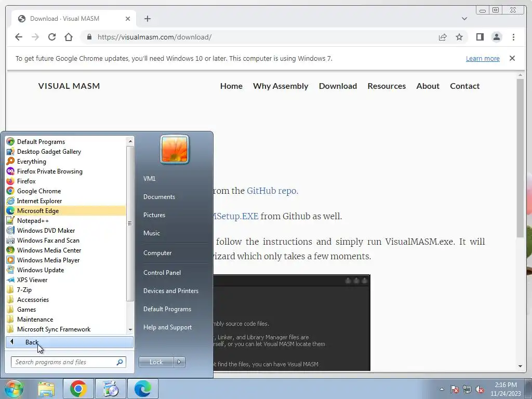Open Default Programs in right Start pane
This screenshot has width=532, height=399.
(x=167, y=309)
